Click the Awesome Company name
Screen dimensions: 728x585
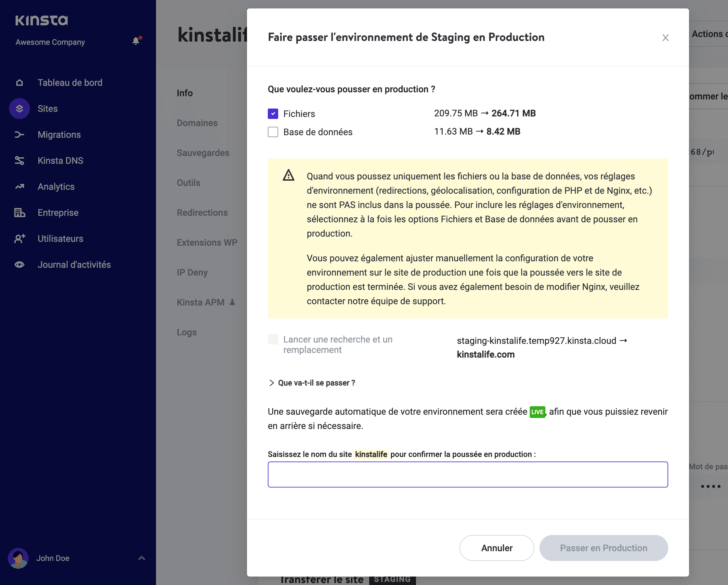pos(50,42)
